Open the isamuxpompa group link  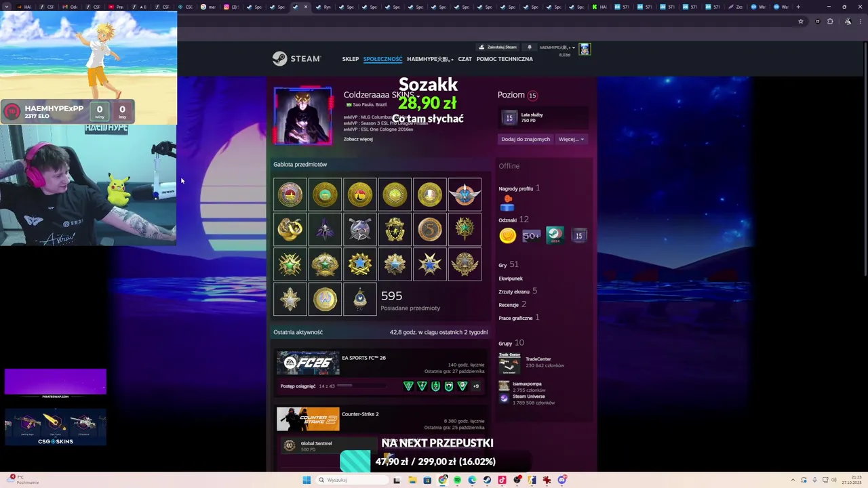(527, 384)
